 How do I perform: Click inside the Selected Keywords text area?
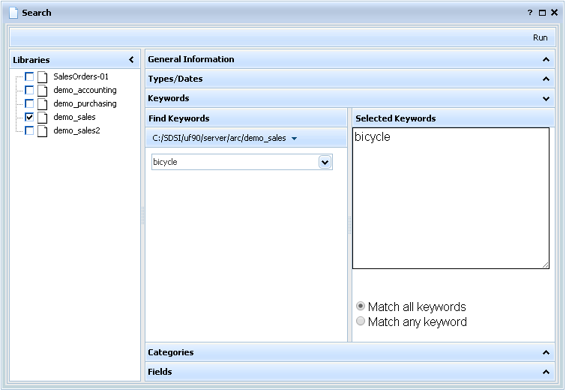click(451, 202)
